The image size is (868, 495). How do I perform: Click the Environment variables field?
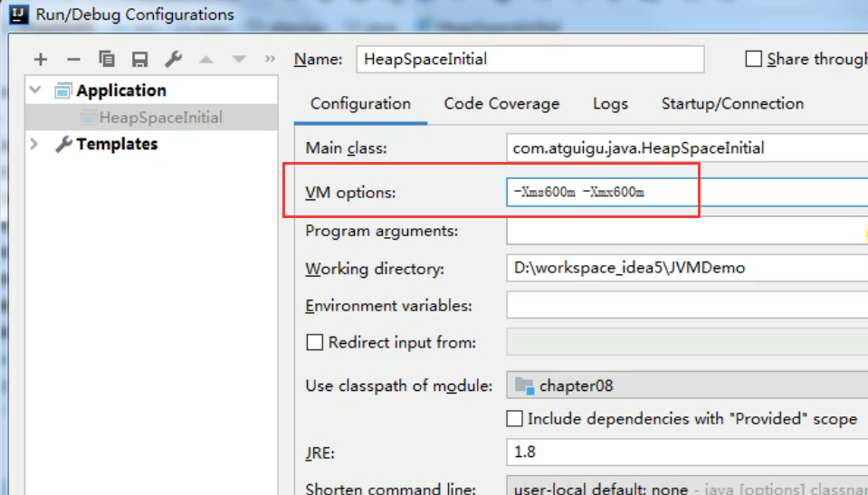[687, 305]
